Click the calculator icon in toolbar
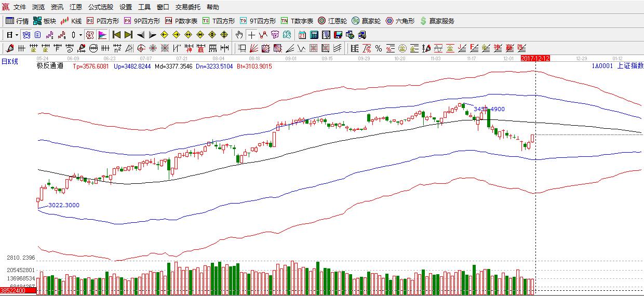 click(314, 35)
